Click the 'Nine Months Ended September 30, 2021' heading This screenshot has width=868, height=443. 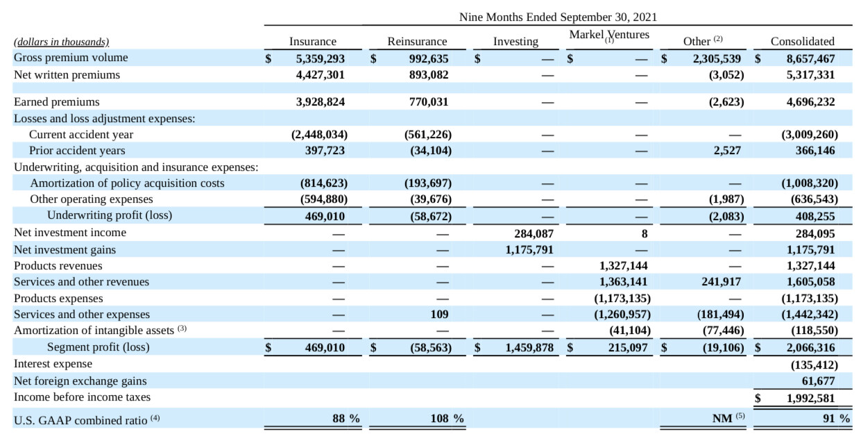[x=558, y=17]
